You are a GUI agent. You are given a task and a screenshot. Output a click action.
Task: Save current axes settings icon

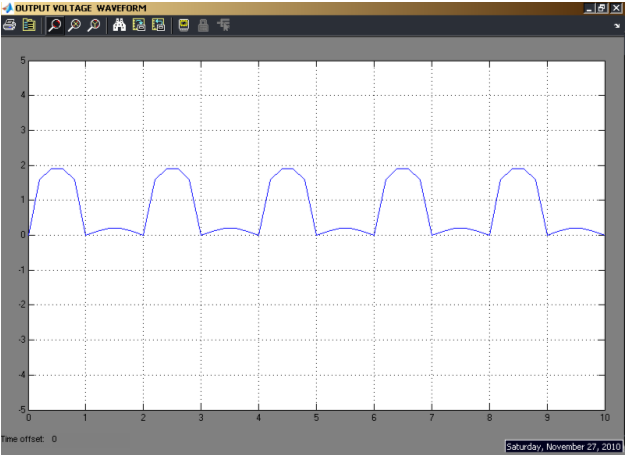[x=139, y=25]
